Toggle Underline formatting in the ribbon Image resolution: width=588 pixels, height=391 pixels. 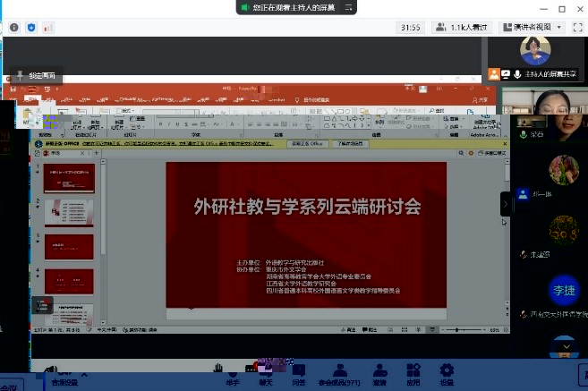[x=177, y=124]
